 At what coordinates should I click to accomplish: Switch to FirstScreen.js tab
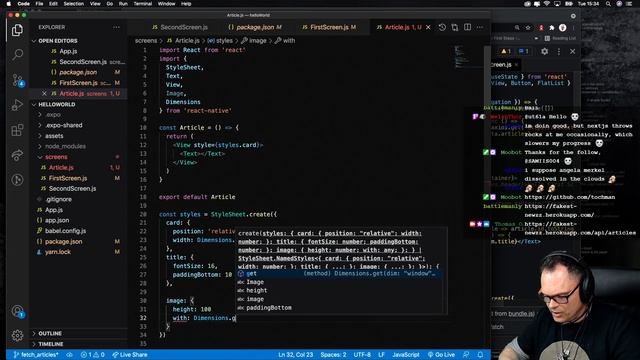pos(329,27)
